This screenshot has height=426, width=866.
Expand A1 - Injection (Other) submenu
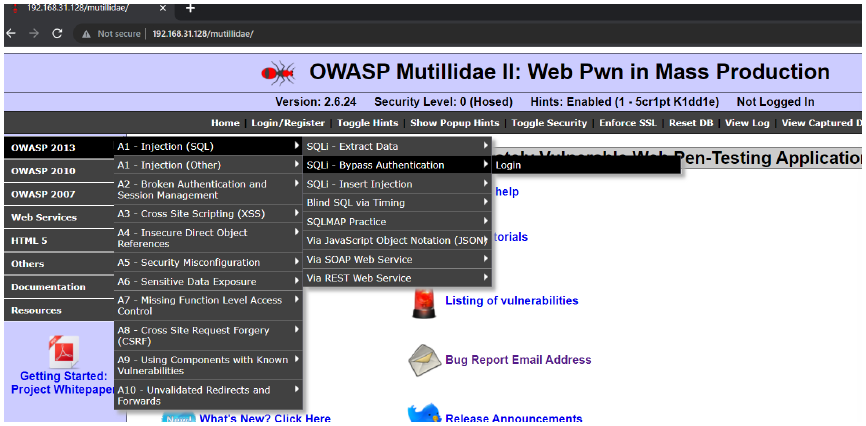pos(208,165)
